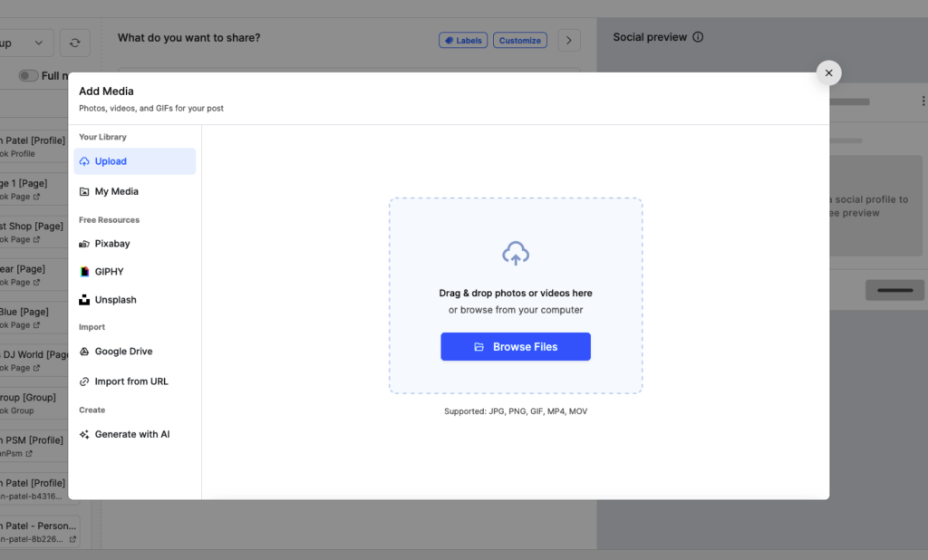The image size is (928, 560).
Task: Click the My Media image icon
Action: click(x=84, y=191)
